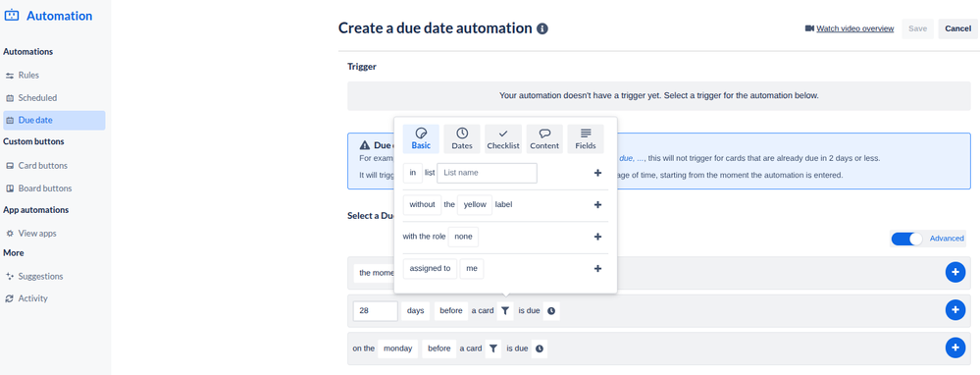
Task: Click the Save button
Action: 917,28
